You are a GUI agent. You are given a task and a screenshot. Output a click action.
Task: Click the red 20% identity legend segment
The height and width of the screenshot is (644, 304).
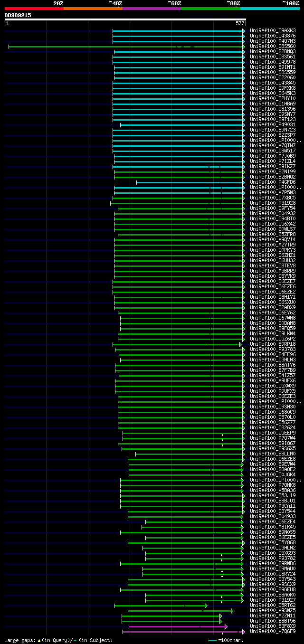(34, 9)
